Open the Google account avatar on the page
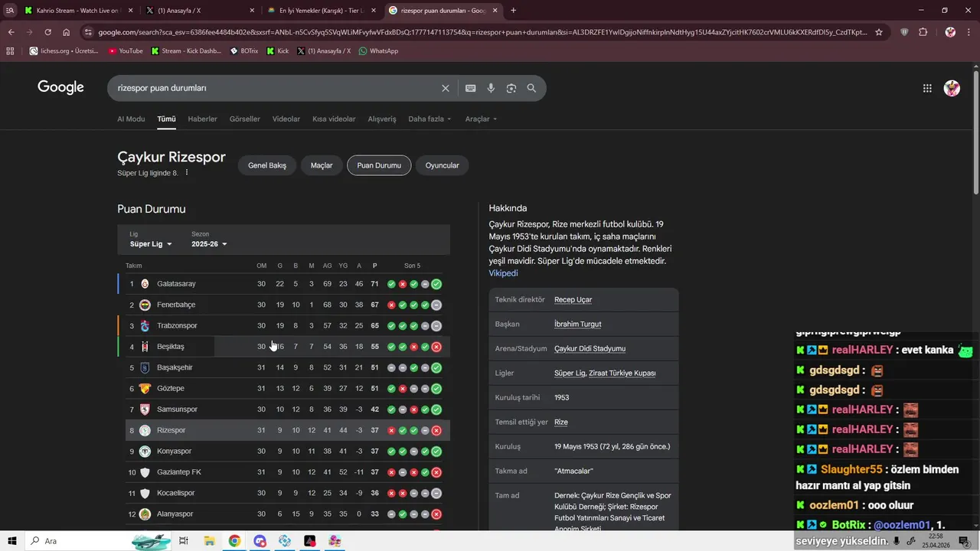This screenshot has height=551, width=980. point(952,88)
